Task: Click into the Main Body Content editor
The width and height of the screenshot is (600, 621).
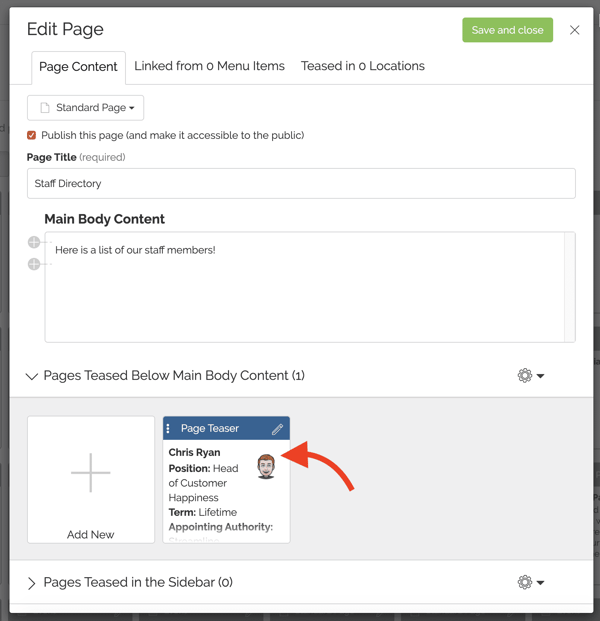Action: [304, 287]
